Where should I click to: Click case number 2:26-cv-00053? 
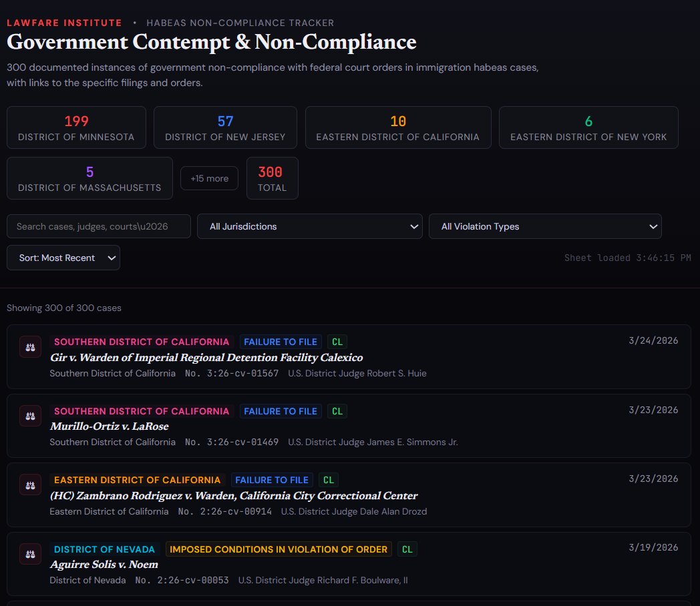[x=182, y=580]
